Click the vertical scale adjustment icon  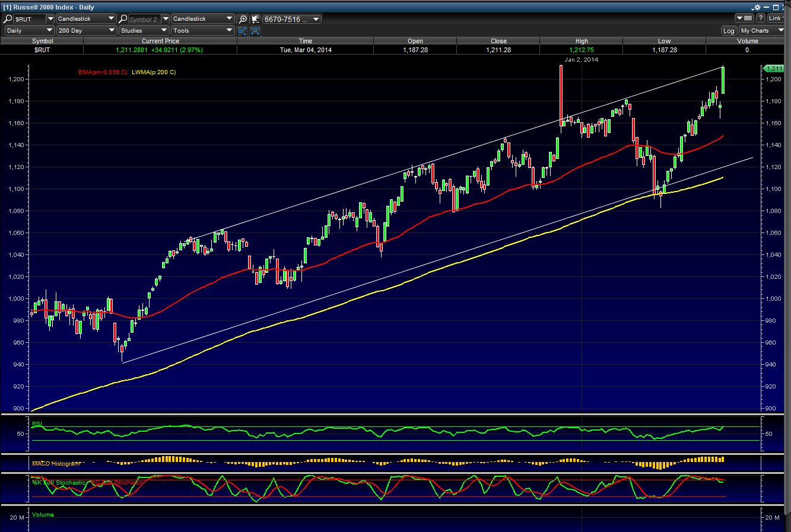pos(243,31)
